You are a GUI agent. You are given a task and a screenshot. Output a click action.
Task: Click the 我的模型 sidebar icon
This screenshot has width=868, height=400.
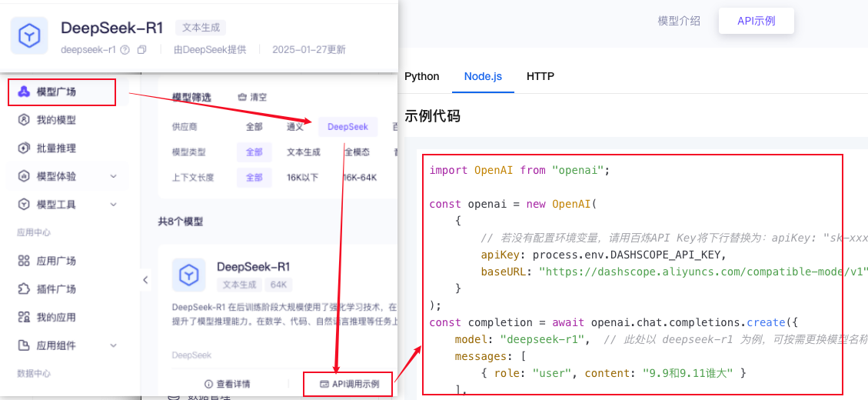click(x=23, y=120)
